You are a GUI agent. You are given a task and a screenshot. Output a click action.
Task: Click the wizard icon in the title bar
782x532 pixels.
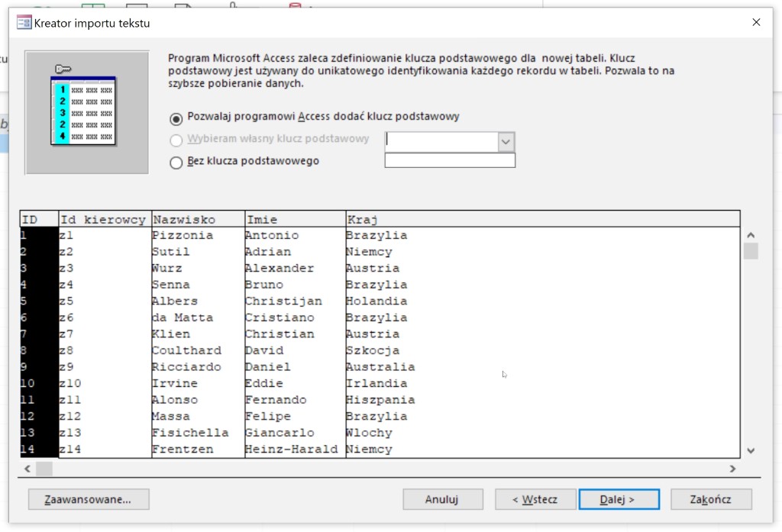[x=24, y=23]
